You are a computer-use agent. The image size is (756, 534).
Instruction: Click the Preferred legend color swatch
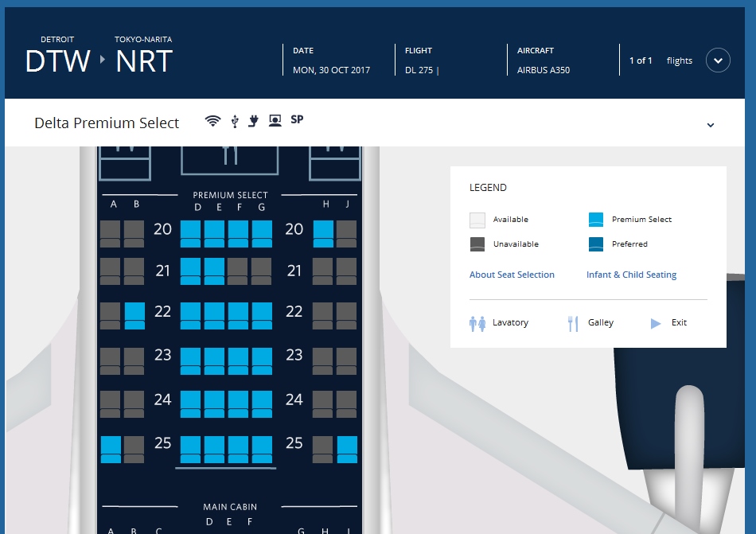point(595,244)
